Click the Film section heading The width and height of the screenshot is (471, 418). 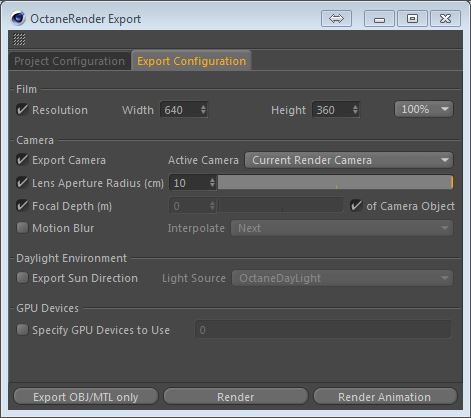click(x=26, y=89)
